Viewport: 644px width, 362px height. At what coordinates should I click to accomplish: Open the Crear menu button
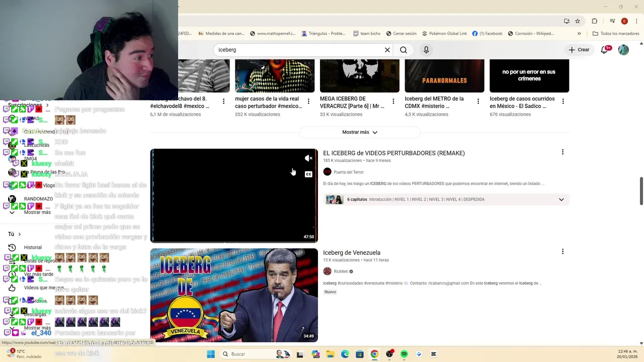[x=579, y=50]
